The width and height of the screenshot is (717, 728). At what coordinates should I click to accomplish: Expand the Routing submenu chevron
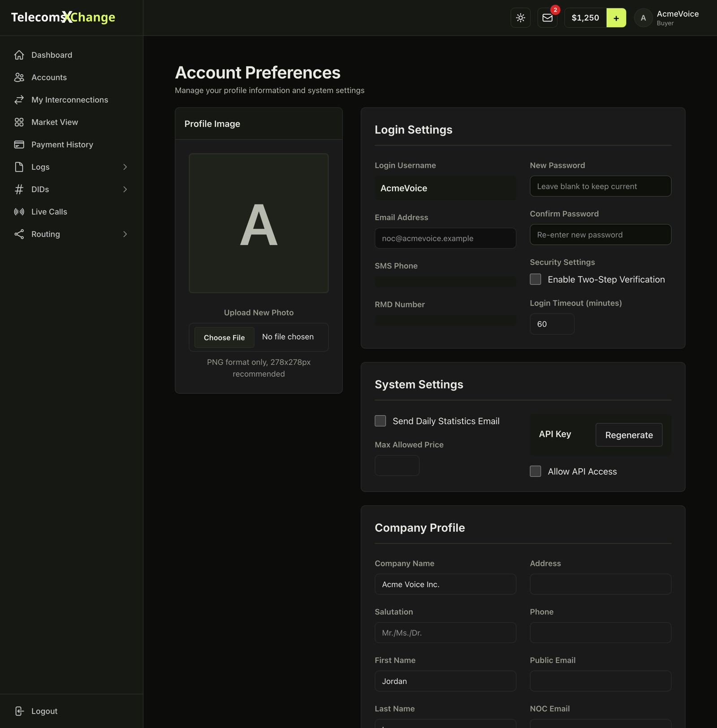[x=125, y=234]
